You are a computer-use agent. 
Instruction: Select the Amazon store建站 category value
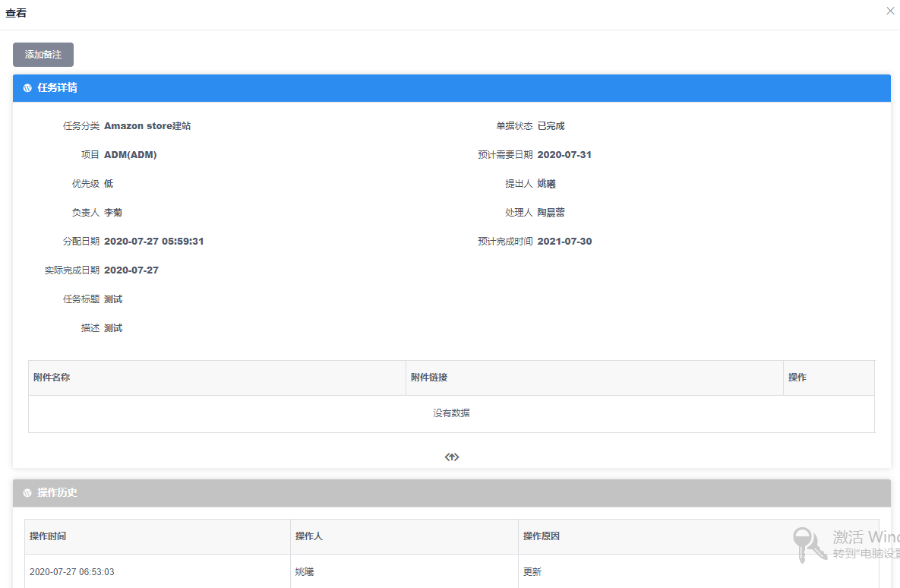(147, 126)
